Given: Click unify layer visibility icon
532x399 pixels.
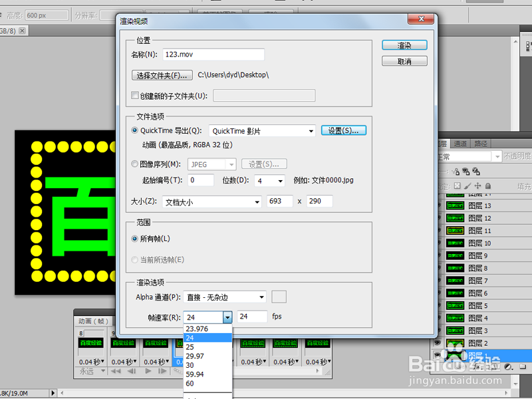Looking at the screenshot, I should pyautogui.click(x=466, y=172).
